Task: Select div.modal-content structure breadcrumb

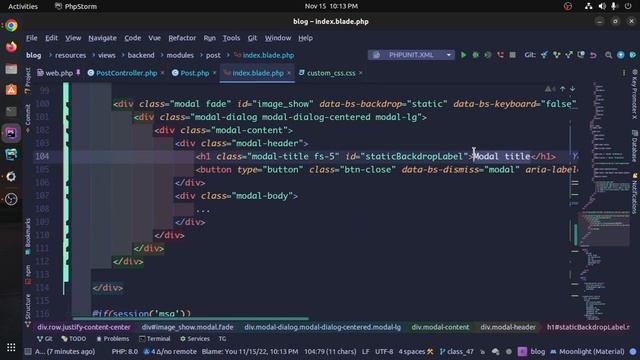Action: pyautogui.click(x=440, y=327)
